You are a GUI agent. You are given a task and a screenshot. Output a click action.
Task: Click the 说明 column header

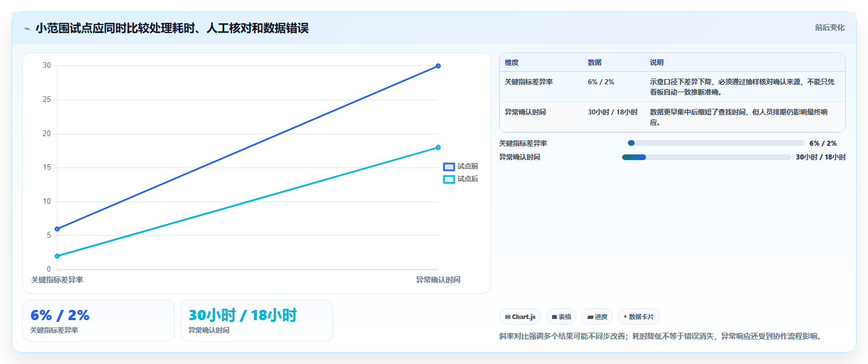click(x=657, y=63)
